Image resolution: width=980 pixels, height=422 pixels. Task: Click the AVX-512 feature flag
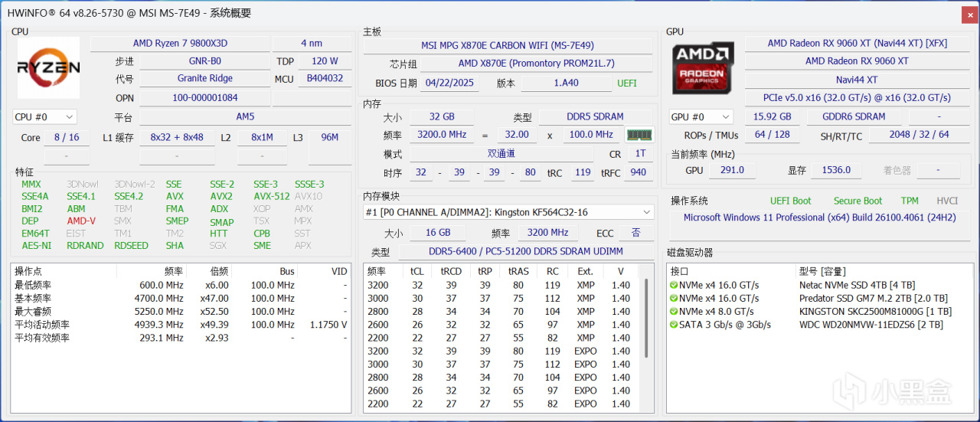click(x=272, y=196)
